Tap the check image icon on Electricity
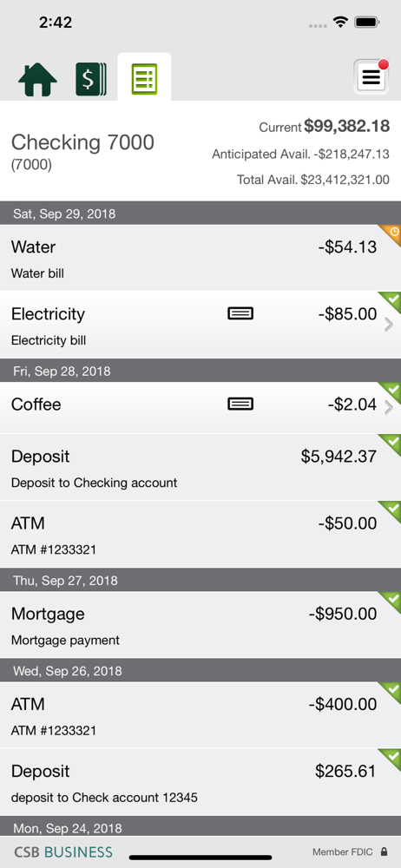Image resolution: width=401 pixels, height=868 pixels. (x=240, y=314)
